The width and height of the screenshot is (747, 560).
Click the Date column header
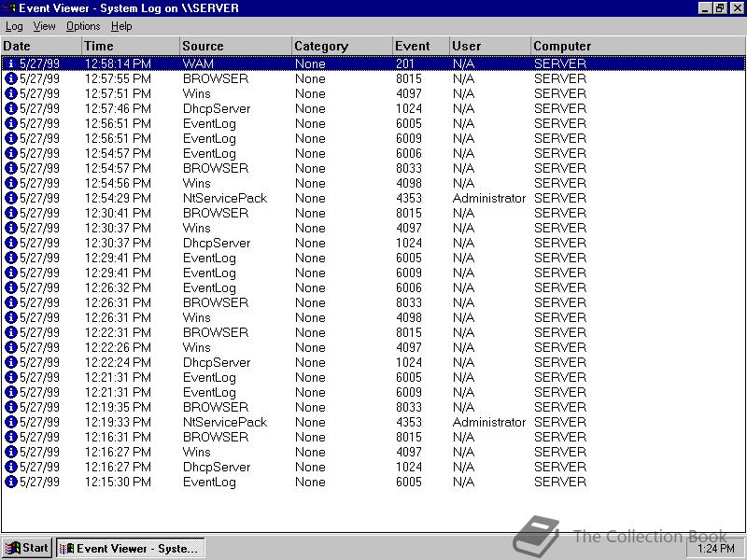click(x=41, y=46)
